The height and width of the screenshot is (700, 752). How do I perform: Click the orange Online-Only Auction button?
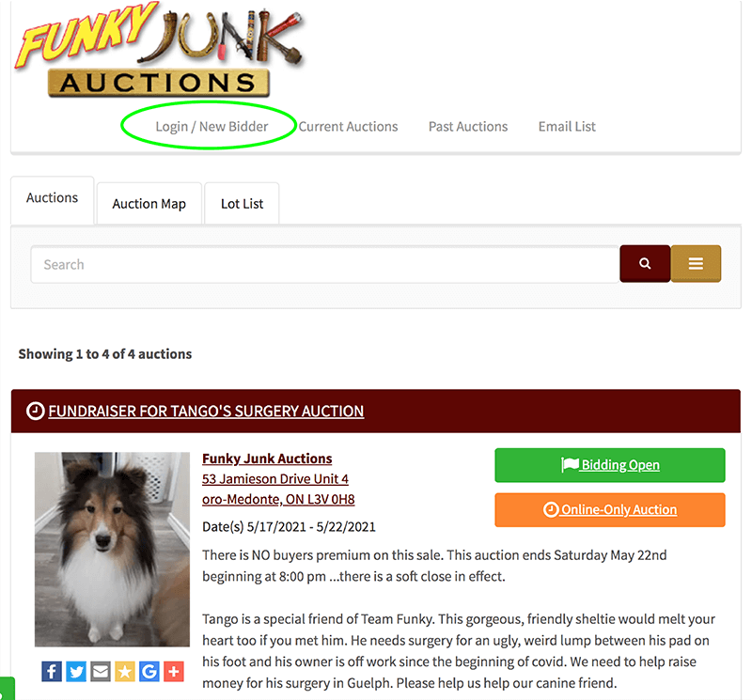coord(610,509)
